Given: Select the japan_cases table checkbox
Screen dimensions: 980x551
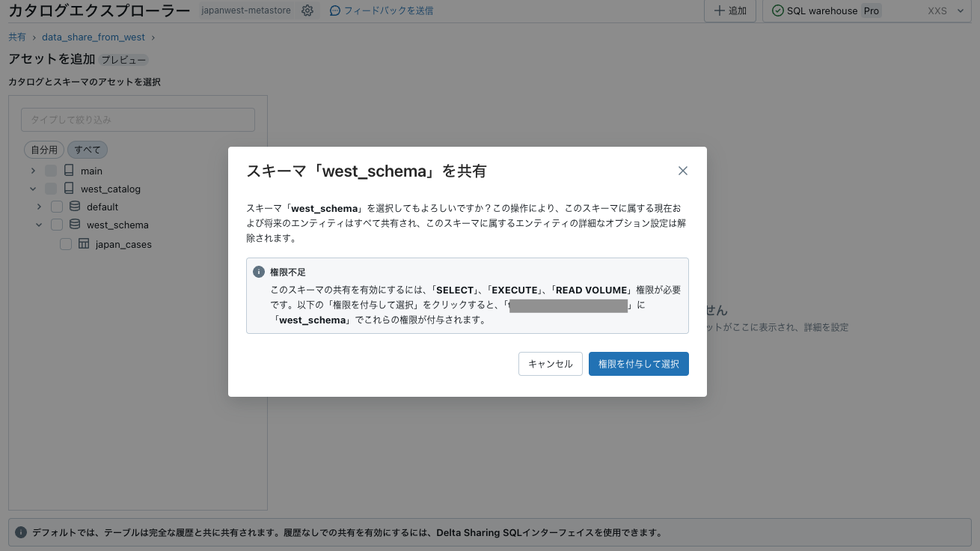Looking at the screenshot, I should (x=65, y=243).
